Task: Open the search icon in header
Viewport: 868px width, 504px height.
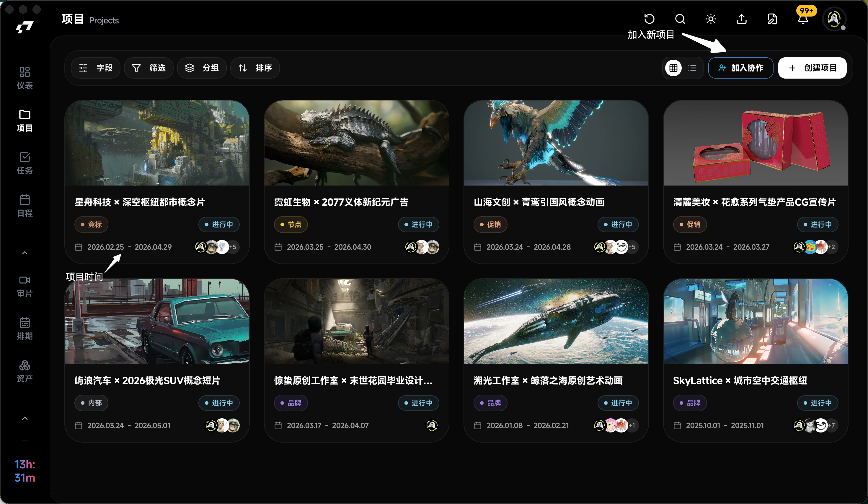Action: tap(680, 19)
